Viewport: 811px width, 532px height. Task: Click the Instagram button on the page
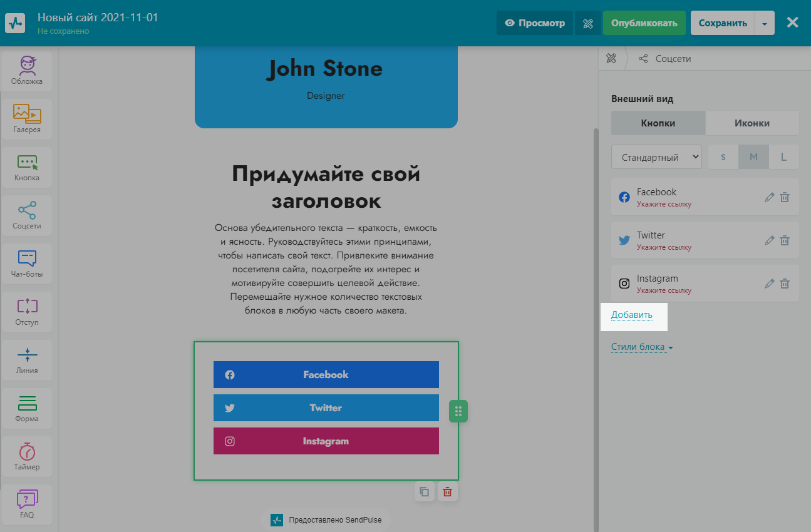pyautogui.click(x=326, y=441)
